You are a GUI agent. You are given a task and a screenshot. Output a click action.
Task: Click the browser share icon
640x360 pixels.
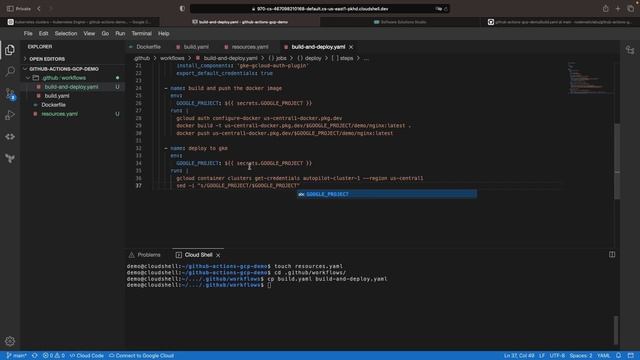click(x=605, y=9)
